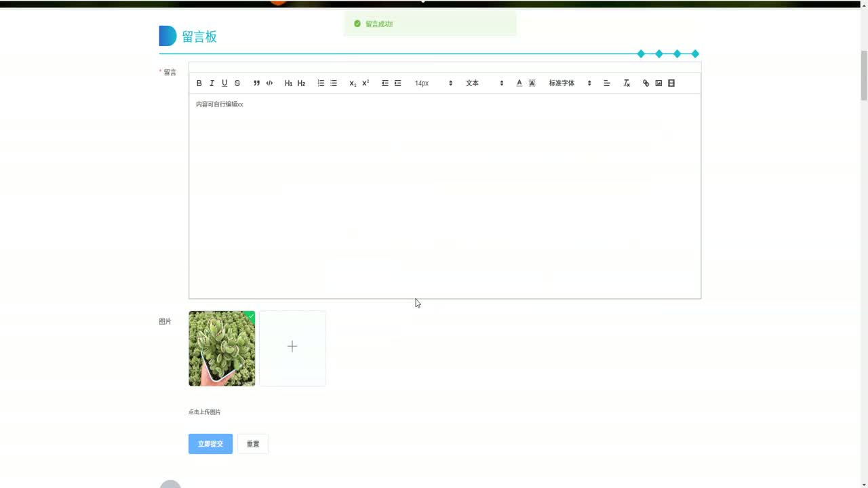Apply Heading 2 style
868x488 pixels.
coord(301,83)
